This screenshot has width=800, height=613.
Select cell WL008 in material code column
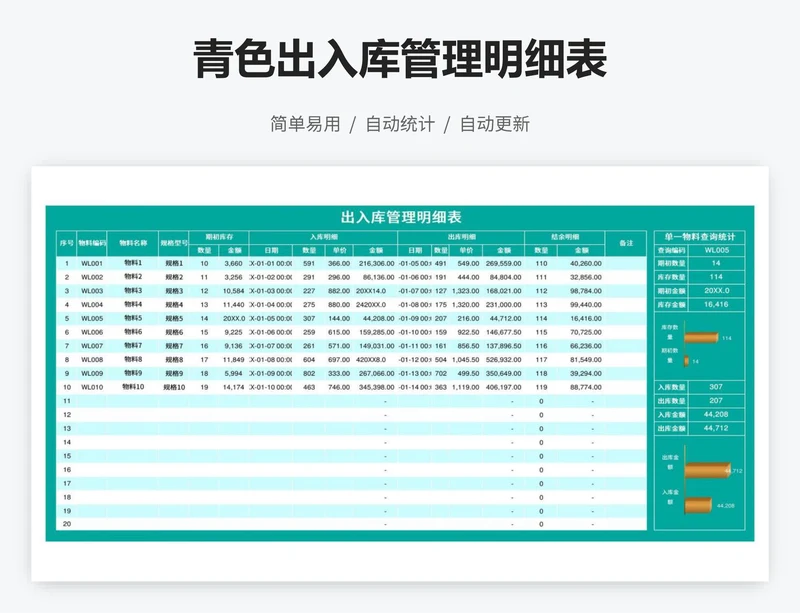point(92,360)
